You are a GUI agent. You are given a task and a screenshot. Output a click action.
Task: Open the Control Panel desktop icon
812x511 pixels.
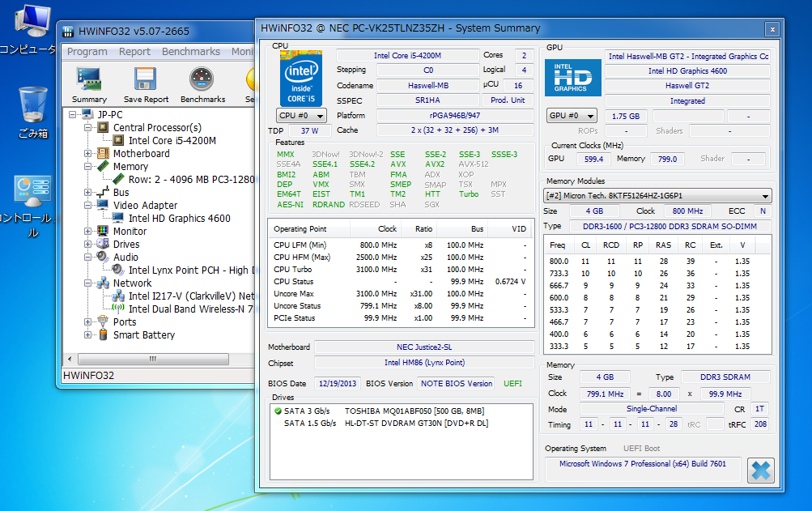[x=33, y=191]
